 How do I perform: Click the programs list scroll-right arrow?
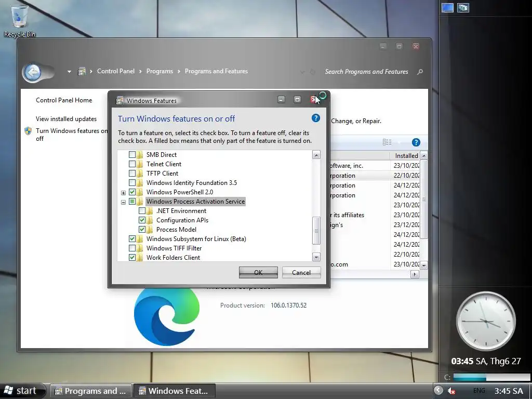(415, 274)
